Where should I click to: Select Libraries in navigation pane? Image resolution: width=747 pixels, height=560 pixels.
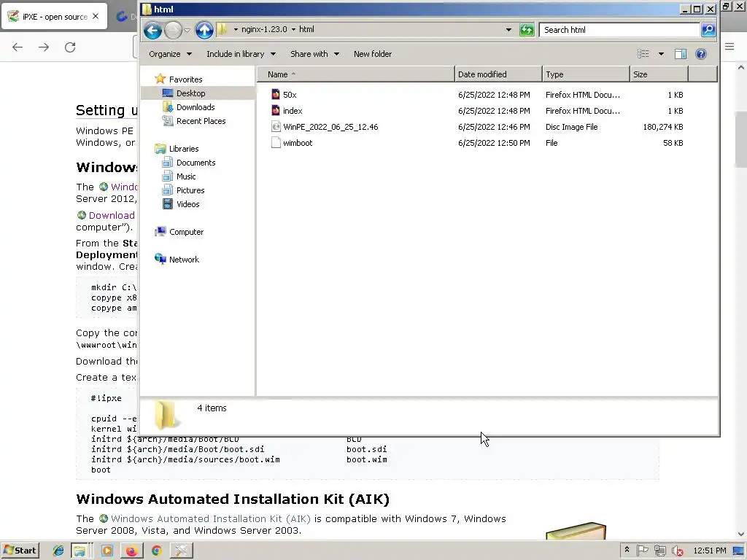coord(184,149)
